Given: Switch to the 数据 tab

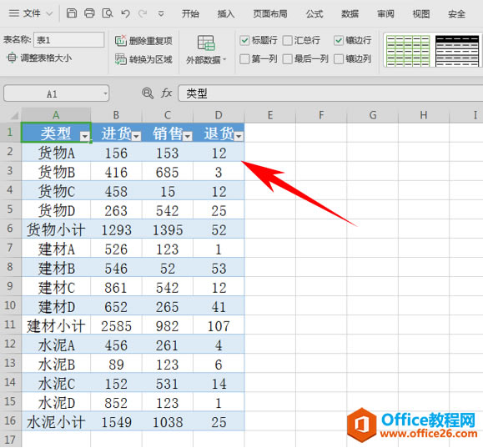Looking at the screenshot, I should click(x=350, y=14).
